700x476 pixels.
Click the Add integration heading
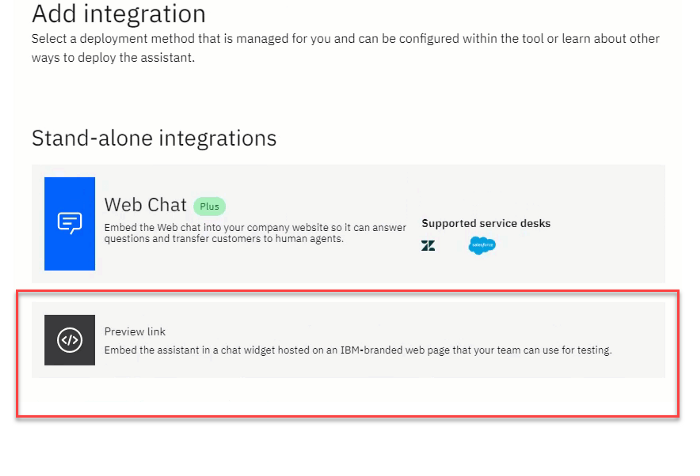tap(119, 13)
